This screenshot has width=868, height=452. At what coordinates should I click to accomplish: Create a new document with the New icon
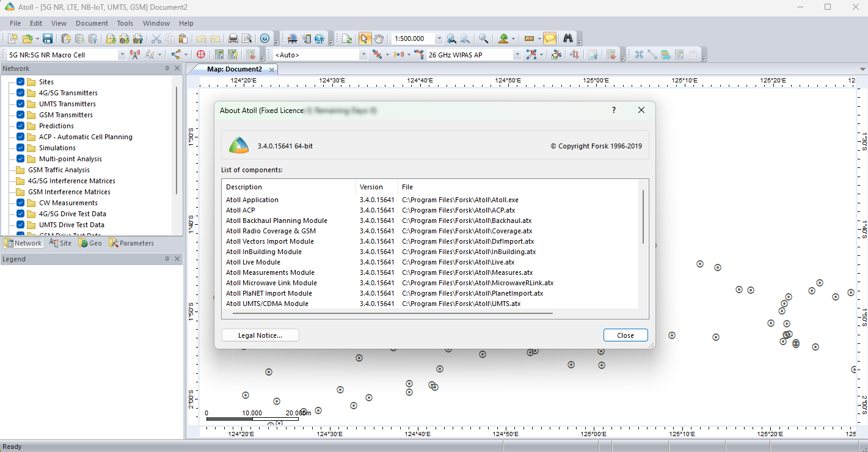pyautogui.click(x=13, y=38)
